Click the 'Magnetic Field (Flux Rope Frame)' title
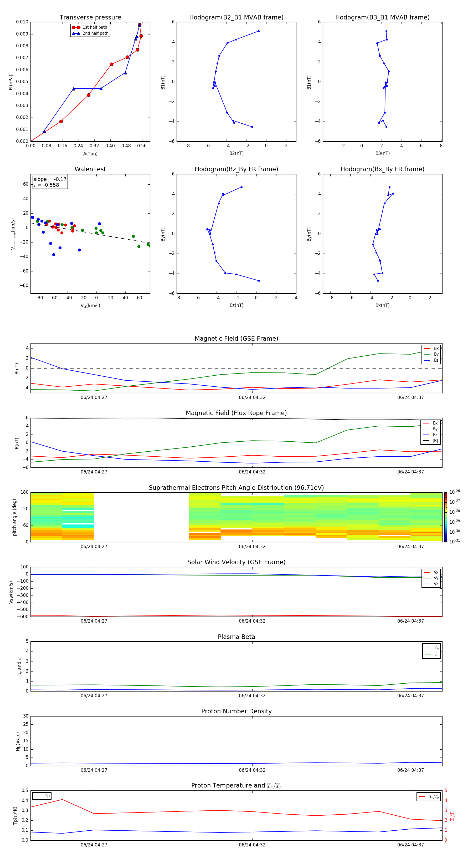The height and width of the screenshot is (868, 473). click(236, 413)
